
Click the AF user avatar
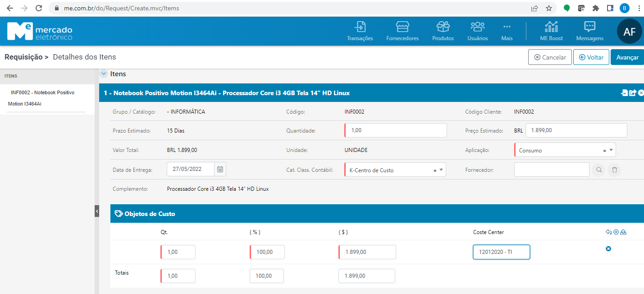[629, 32]
